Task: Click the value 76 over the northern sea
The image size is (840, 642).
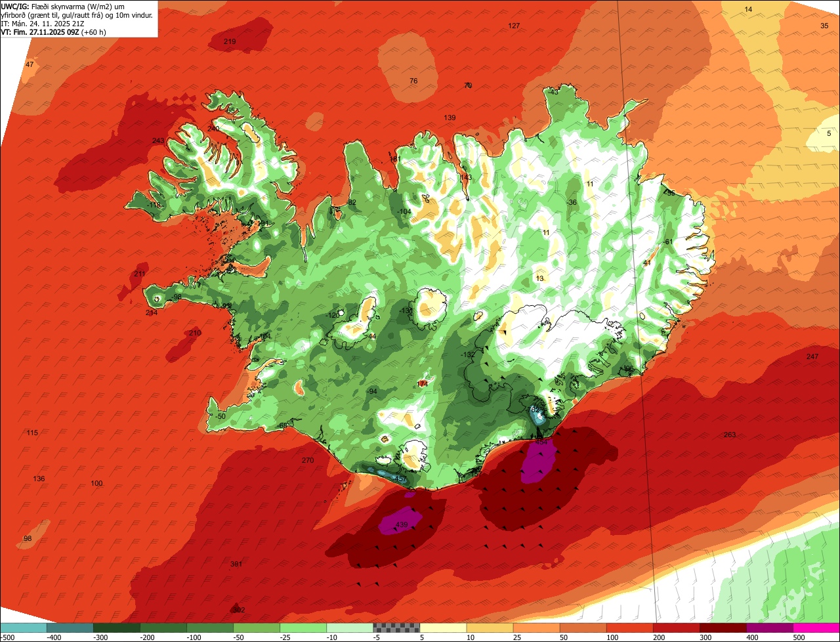Action: click(x=413, y=81)
